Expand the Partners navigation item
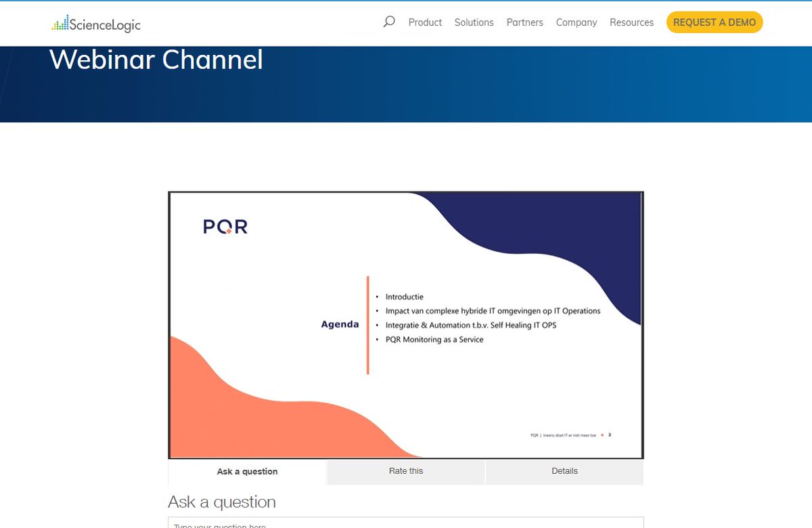The width and height of the screenshot is (812, 528). [x=524, y=22]
